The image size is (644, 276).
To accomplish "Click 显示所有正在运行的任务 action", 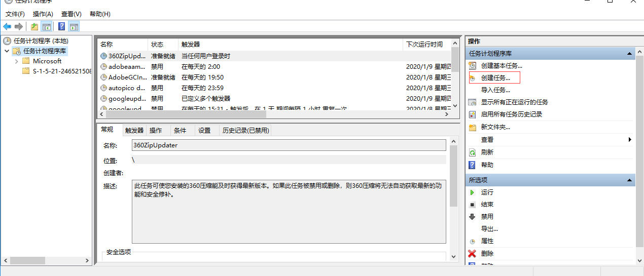I will click(x=514, y=102).
